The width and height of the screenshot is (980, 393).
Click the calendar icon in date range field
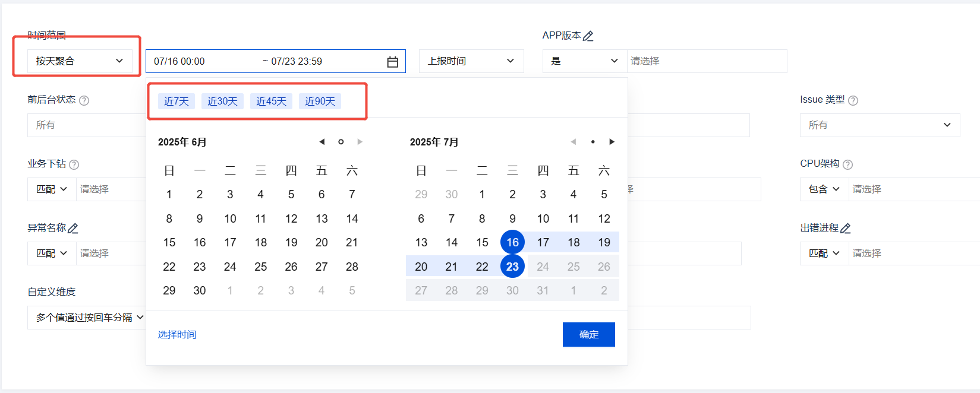(392, 62)
